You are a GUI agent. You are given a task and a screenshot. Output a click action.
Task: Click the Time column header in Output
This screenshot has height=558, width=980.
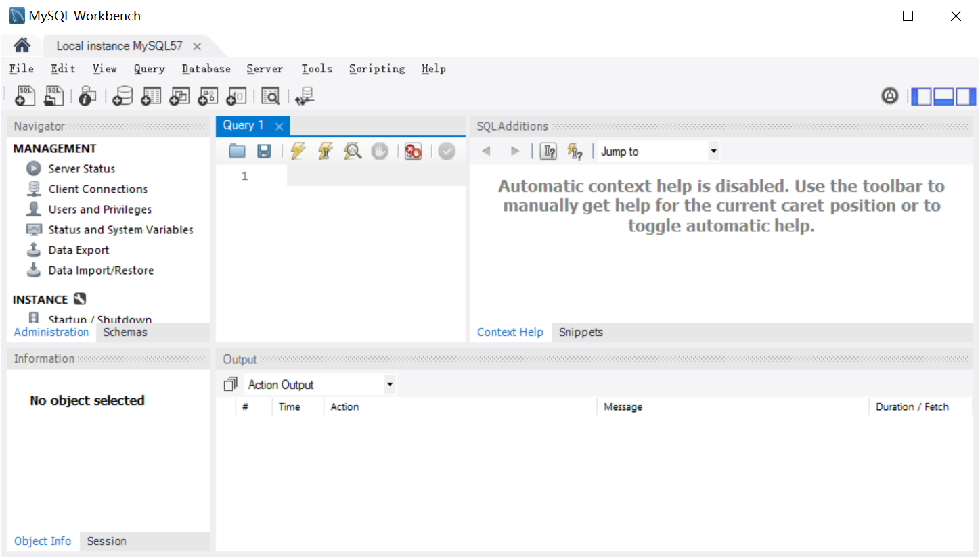[x=298, y=406]
